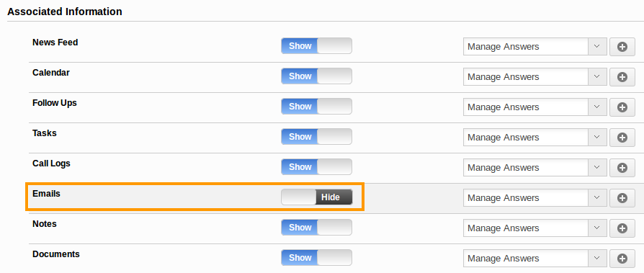Toggle the Calendar Show switch
The height and width of the screenshot is (273, 644).
coord(317,76)
